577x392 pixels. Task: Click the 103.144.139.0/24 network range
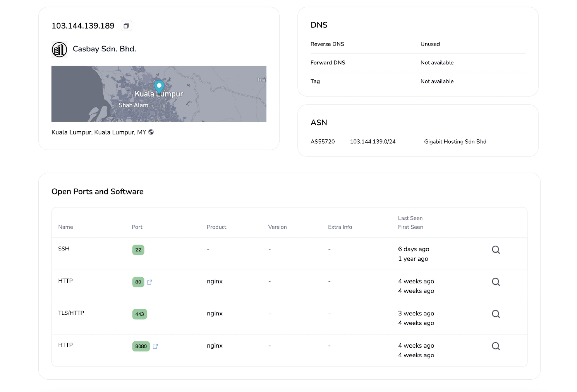(373, 142)
